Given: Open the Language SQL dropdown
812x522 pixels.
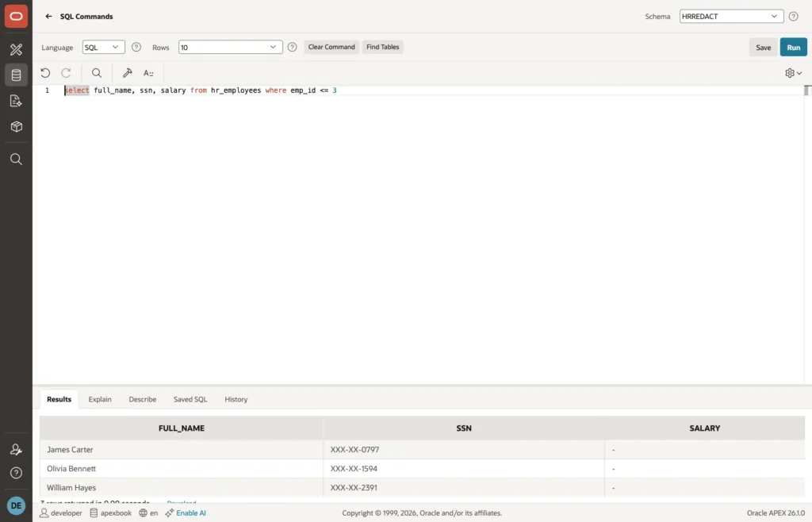Looking at the screenshot, I should pos(104,47).
